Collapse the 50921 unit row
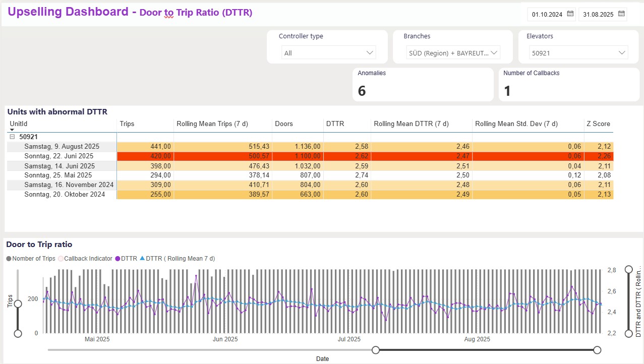The image size is (644, 364). (12, 137)
